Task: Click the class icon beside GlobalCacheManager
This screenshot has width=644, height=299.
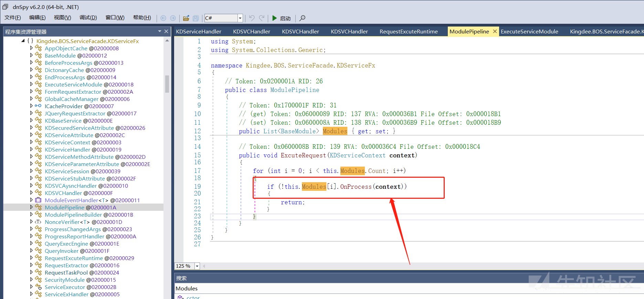Action: click(x=38, y=99)
